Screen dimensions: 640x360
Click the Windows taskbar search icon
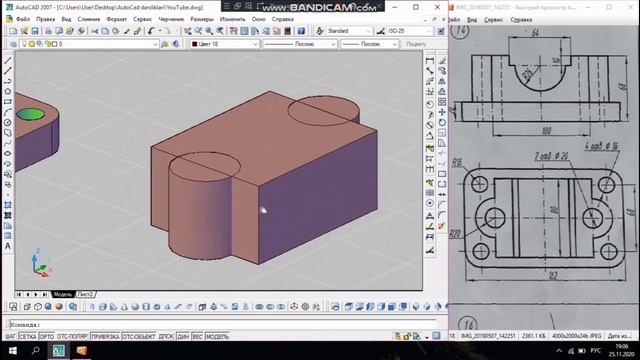(x=36, y=351)
